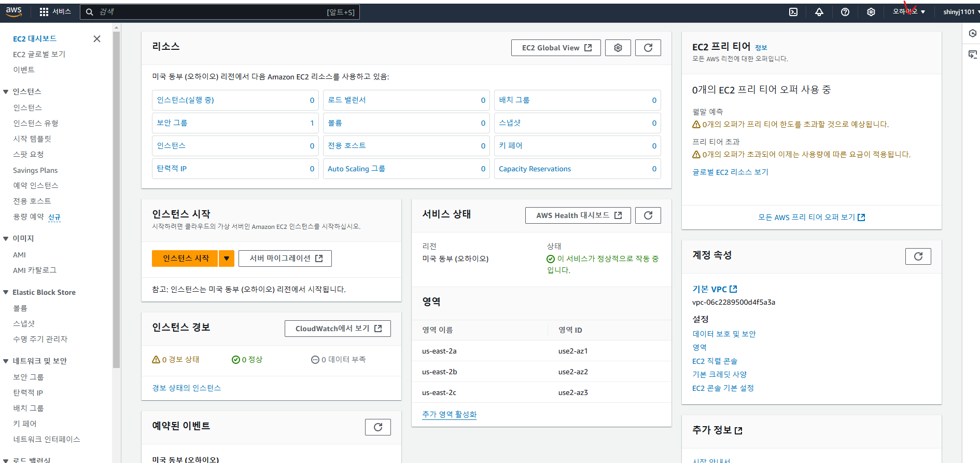Select 인스턴스 유형 in sidebar
Image resolution: width=980 pixels, height=463 pixels.
(x=36, y=124)
